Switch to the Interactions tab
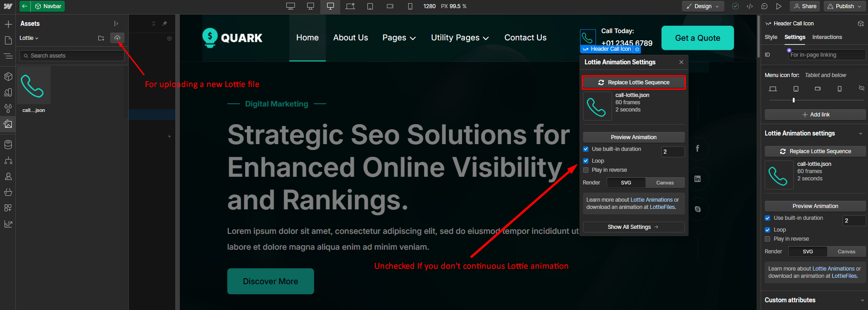 tap(827, 37)
